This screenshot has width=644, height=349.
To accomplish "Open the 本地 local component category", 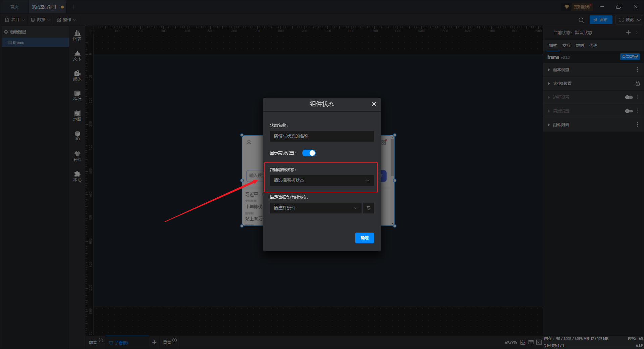I will tap(77, 176).
